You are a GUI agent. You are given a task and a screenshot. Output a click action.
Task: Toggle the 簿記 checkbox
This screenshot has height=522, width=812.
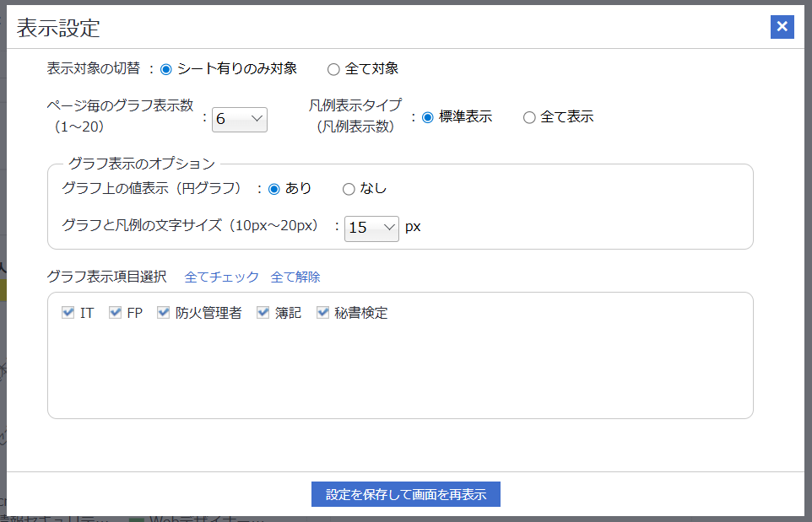tap(263, 312)
